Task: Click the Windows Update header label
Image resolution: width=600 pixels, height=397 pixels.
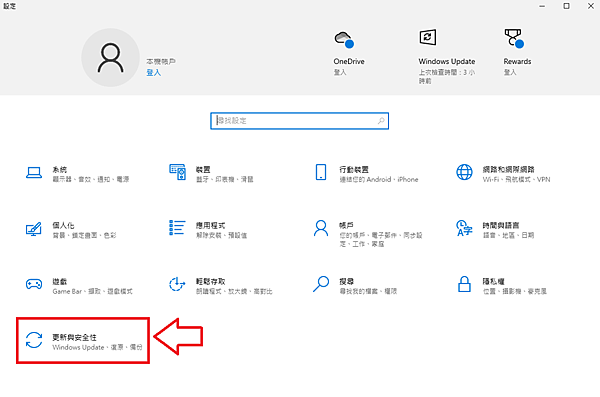Action: point(447,61)
